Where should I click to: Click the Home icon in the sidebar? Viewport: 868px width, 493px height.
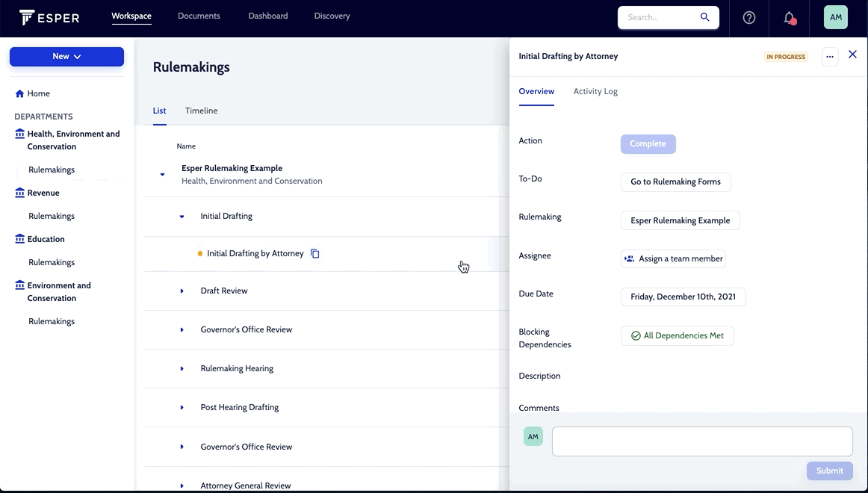pyautogui.click(x=18, y=93)
